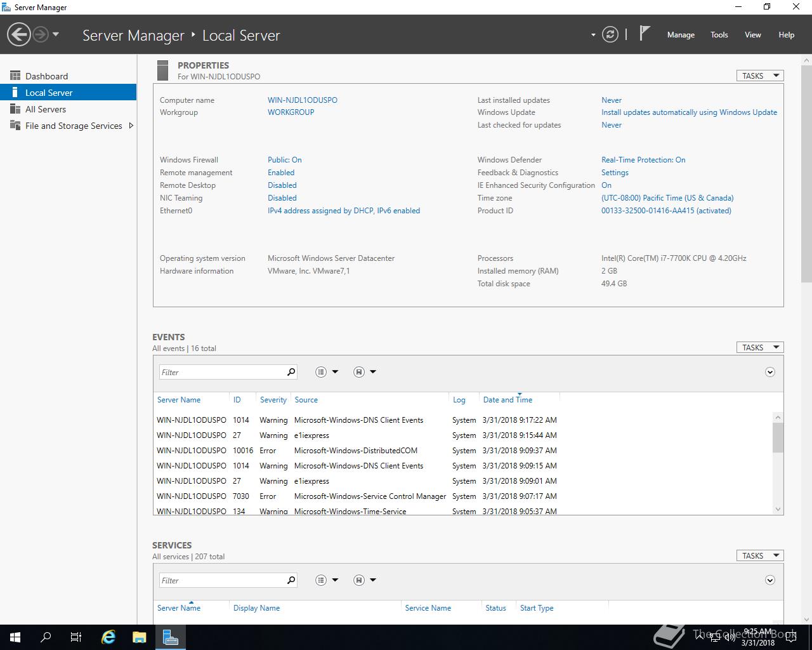Click the All Servers icon in sidebar
This screenshot has height=650, width=812.
point(15,109)
